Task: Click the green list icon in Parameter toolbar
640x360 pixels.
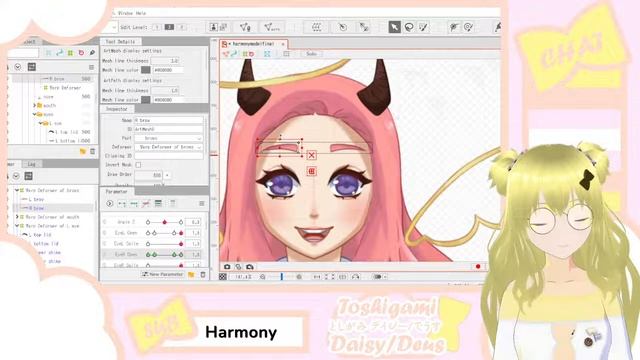Action: point(158,203)
